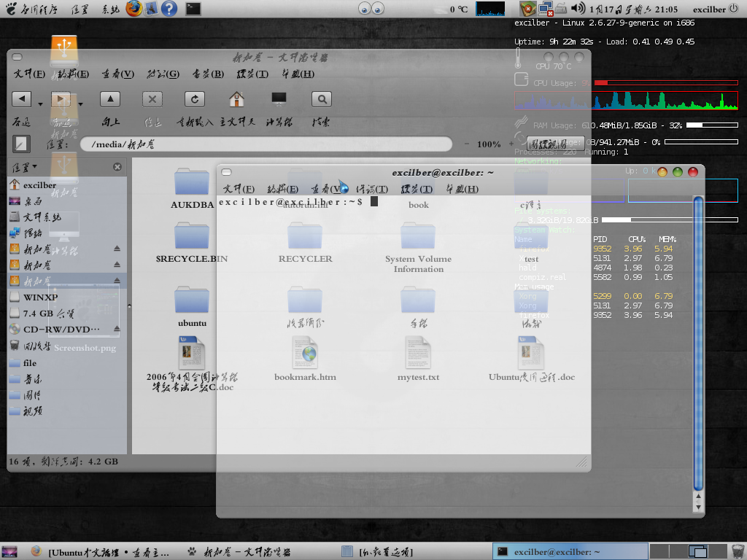Click the volume speaker icon
The width and height of the screenshot is (747, 560).
578,9
